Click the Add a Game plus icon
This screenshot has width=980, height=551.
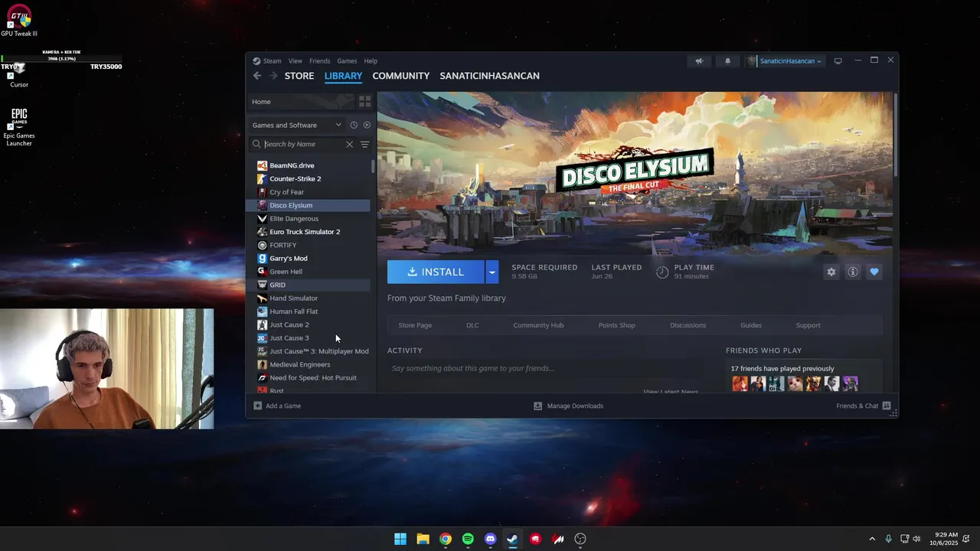(257, 406)
